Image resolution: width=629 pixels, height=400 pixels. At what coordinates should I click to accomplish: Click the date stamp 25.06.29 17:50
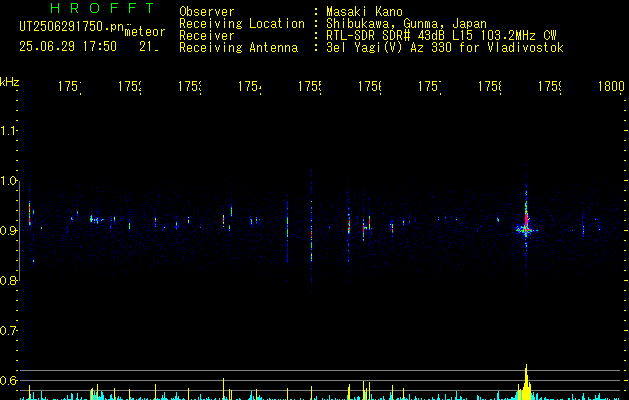[68, 47]
